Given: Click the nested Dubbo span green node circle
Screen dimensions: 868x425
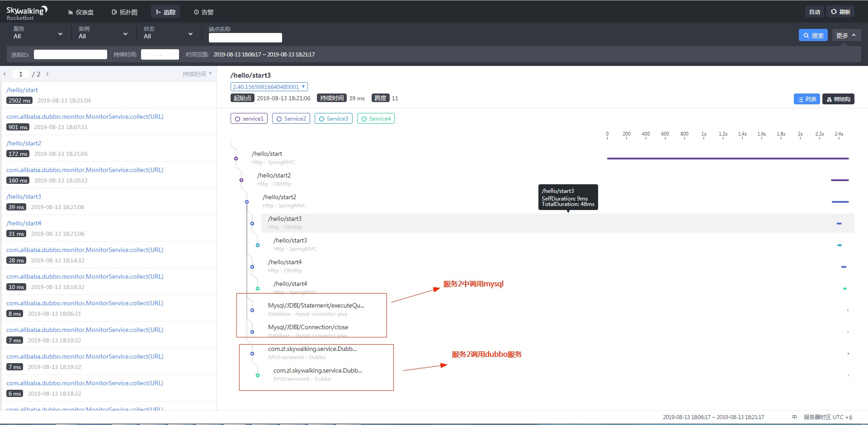Looking at the screenshot, I should click(x=258, y=375).
